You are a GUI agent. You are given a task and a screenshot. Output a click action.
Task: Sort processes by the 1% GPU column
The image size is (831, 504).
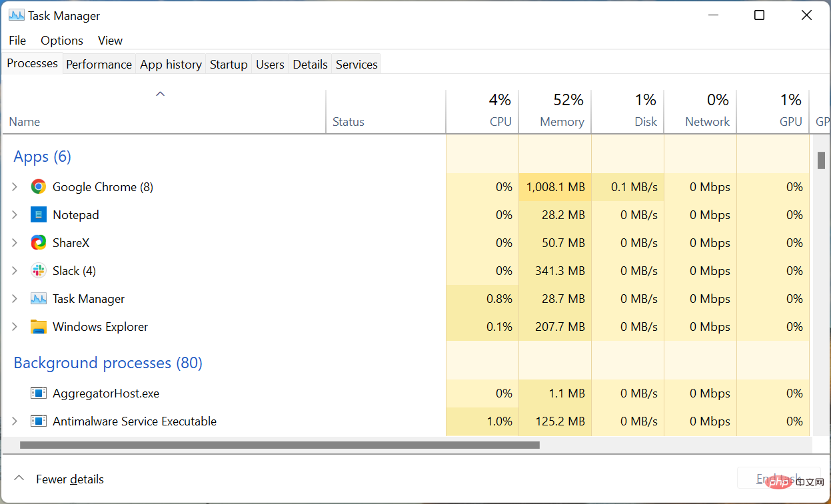[x=773, y=112]
